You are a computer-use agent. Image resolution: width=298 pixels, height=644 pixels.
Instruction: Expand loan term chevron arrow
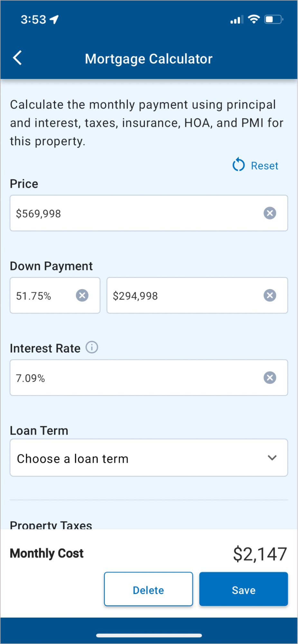[272, 458]
